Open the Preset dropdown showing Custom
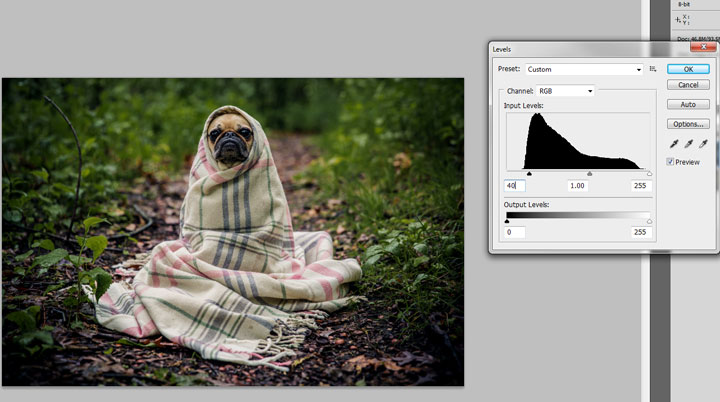720x402 pixels. click(x=584, y=69)
